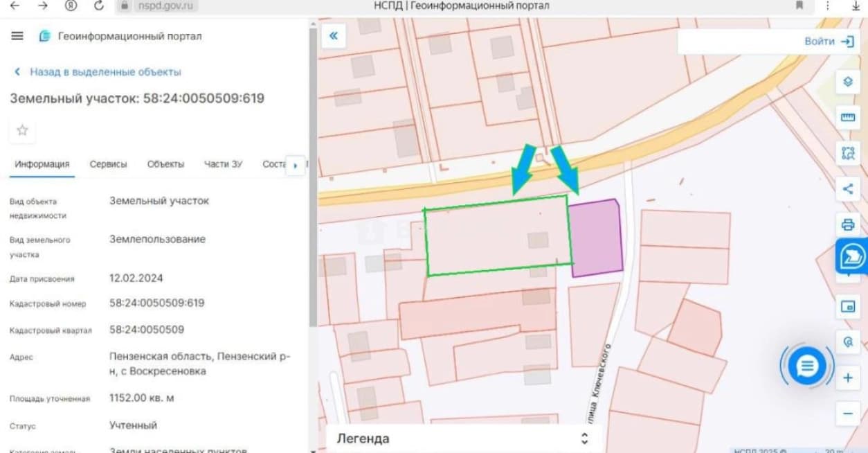Collapse the side panel with the double chevron

point(334,36)
